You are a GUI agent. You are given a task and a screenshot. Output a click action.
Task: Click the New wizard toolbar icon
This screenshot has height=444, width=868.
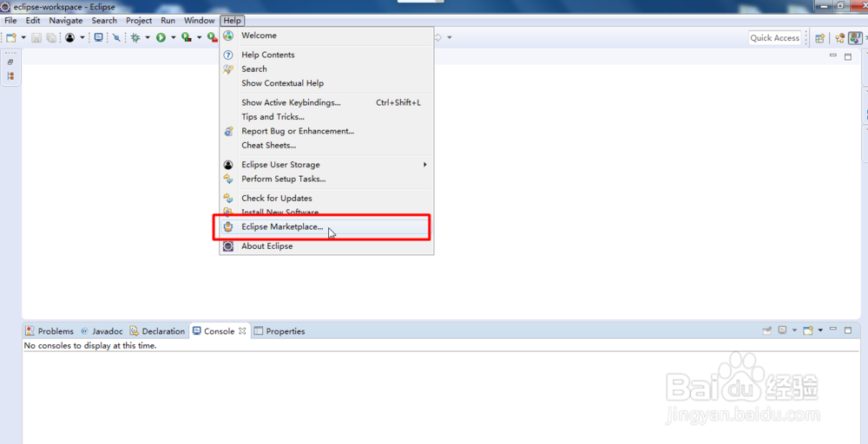point(11,37)
